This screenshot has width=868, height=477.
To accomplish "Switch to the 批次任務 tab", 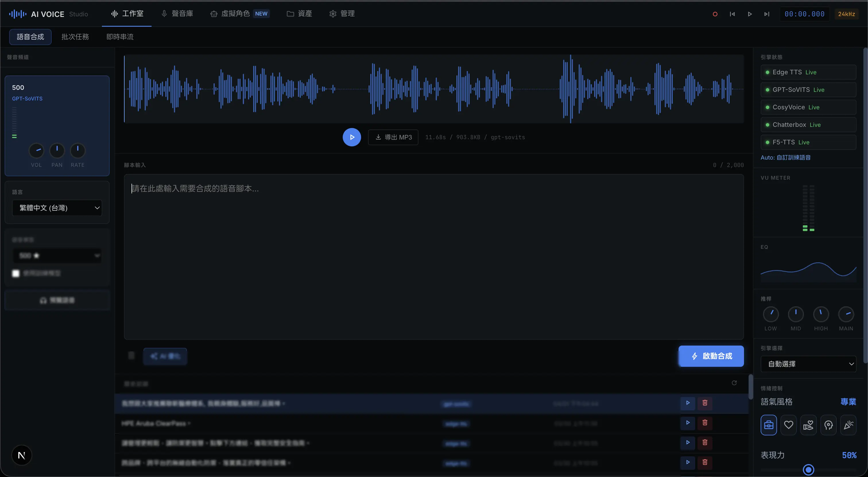I will (x=75, y=36).
